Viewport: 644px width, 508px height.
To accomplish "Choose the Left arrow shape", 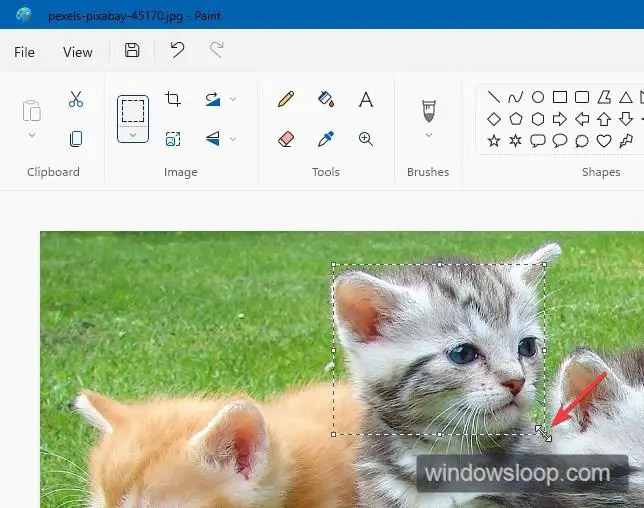I will [x=582, y=119].
